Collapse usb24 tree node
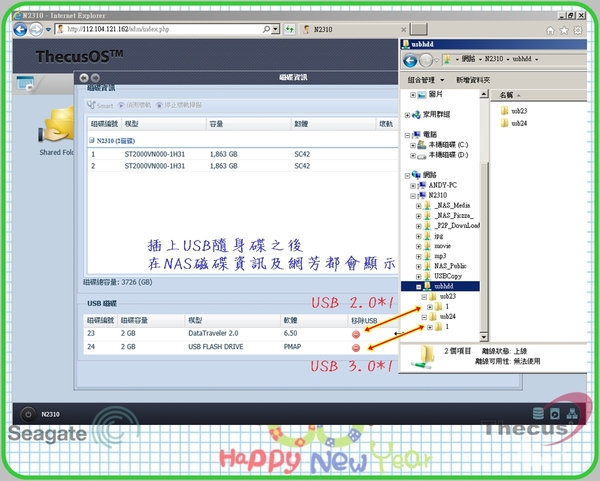600x481 pixels. click(x=424, y=317)
